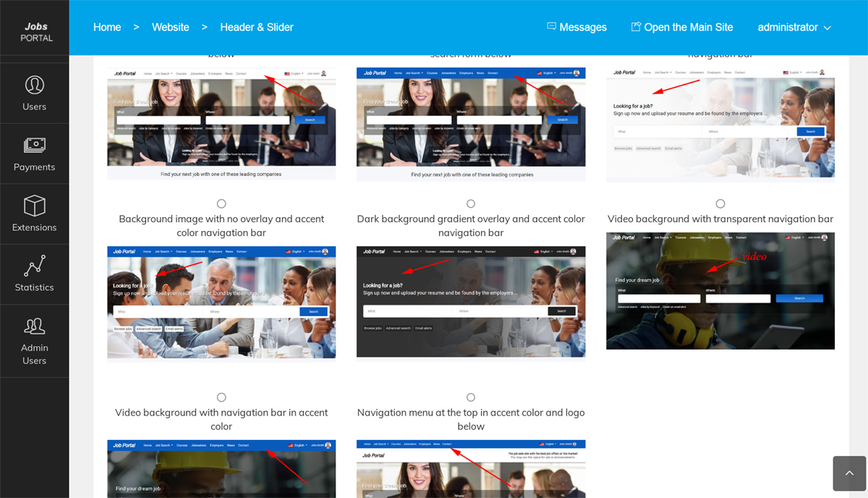Open the Extensions box icon

pos(34,206)
